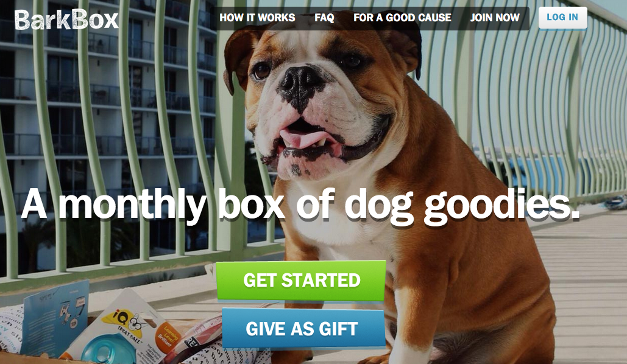
Task: Open the For a Good Cause page
Action: tap(402, 18)
